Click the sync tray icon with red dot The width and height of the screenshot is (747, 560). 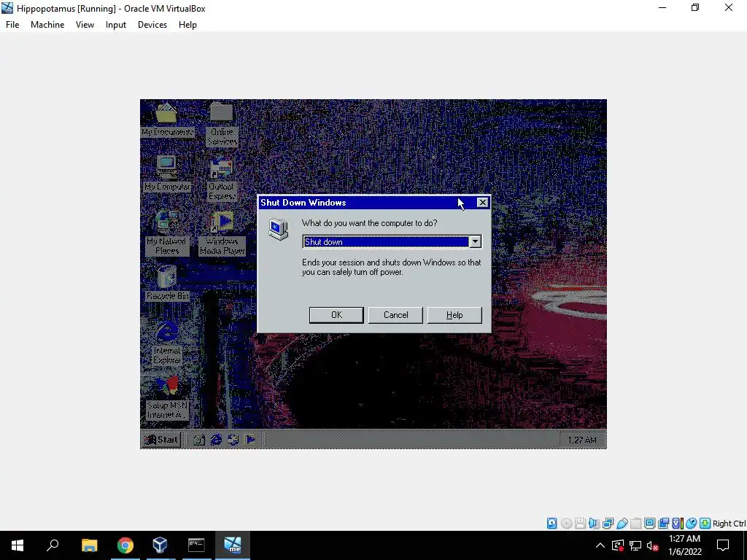[x=618, y=545]
